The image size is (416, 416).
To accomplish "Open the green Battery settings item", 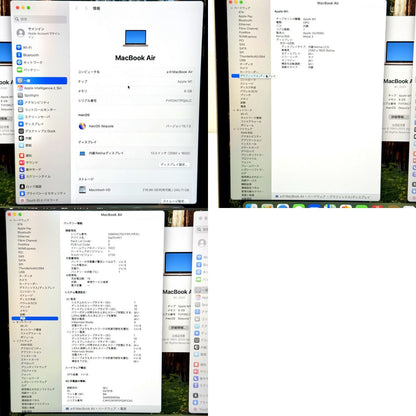I will tap(29, 70).
